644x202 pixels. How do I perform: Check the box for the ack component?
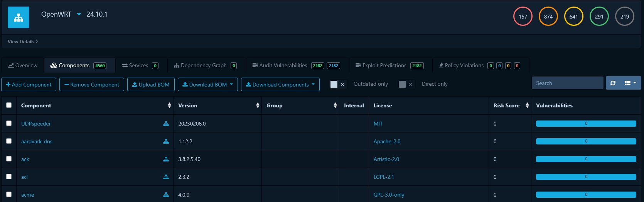pos(9,159)
